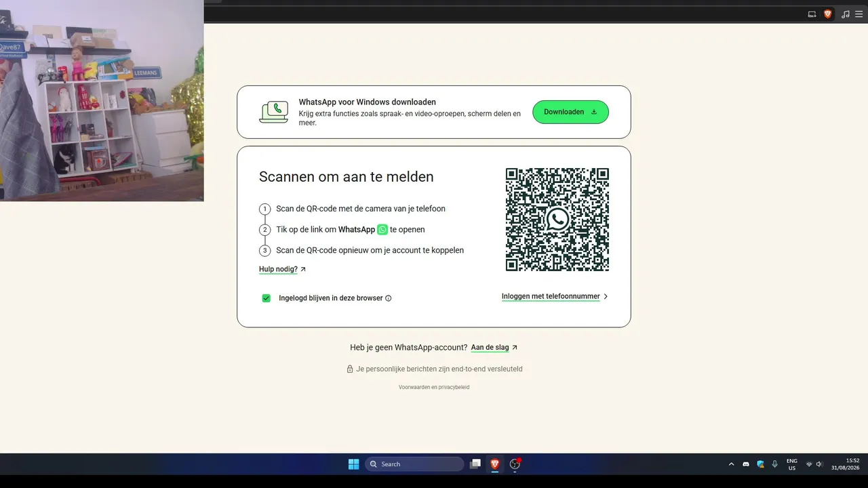Click the volume speaker tray icon
The width and height of the screenshot is (868, 488).
[820, 464]
